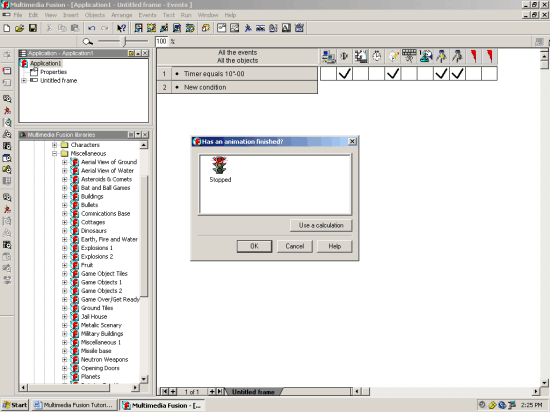Open the Insert menu
551x413 pixels.
[x=71, y=15]
